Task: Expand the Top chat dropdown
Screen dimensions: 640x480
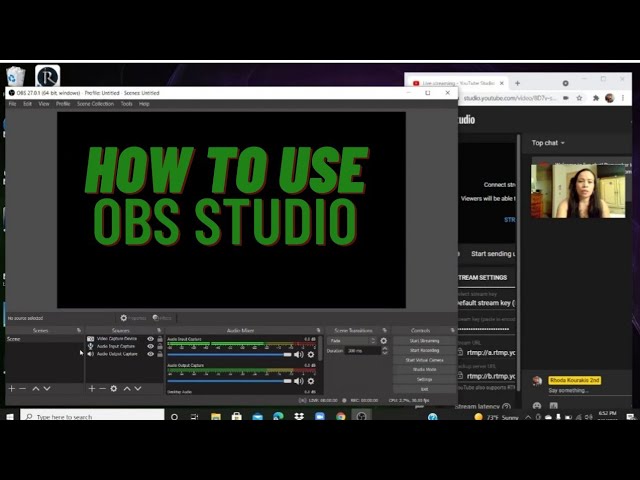Action: [x=548, y=143]
